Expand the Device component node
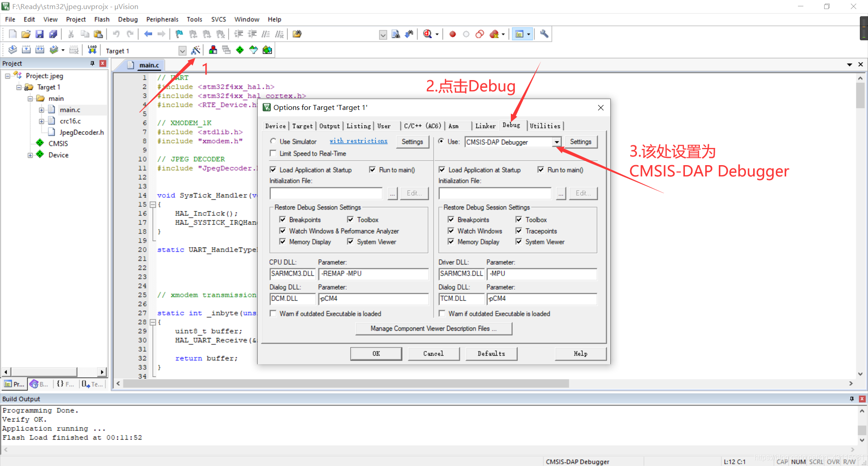The height and width of the screenshot is (466, 868). pyautogui.click(x=30, y=155)
